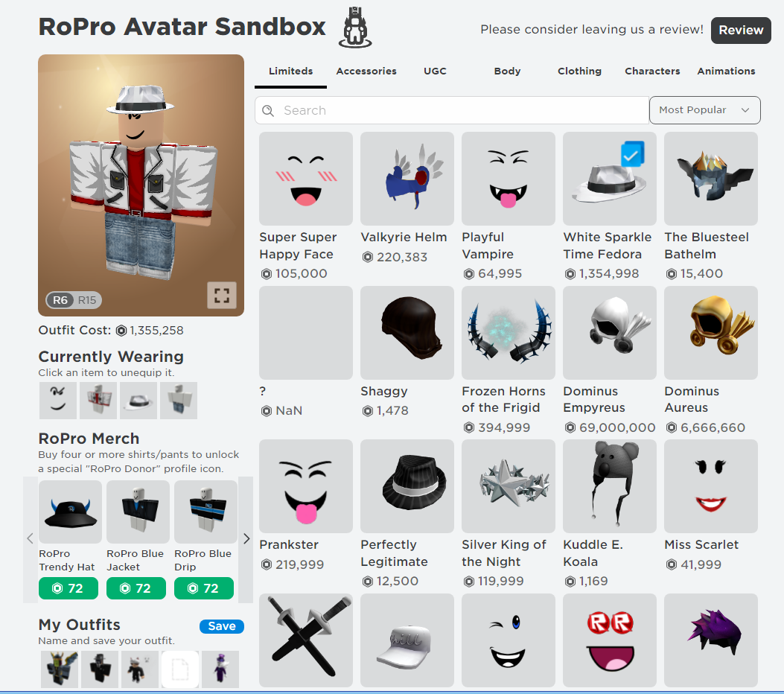
Task: Click the RoPro logo next to title
Action: pos(355,28)
